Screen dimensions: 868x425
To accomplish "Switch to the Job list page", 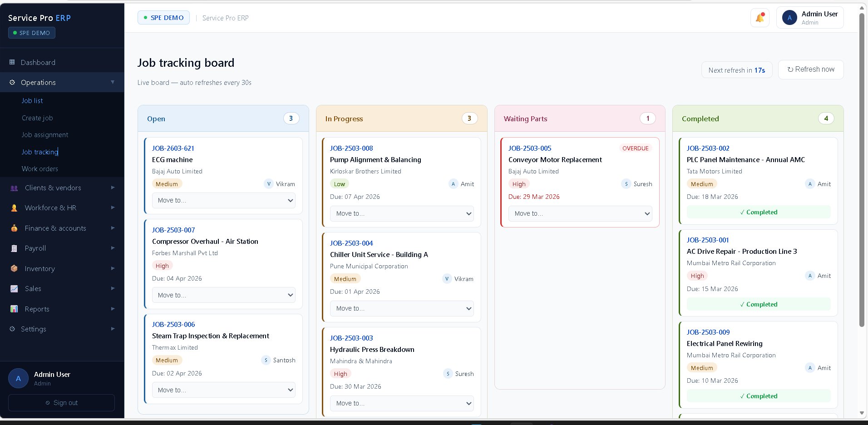I will (x=32, y=100).
